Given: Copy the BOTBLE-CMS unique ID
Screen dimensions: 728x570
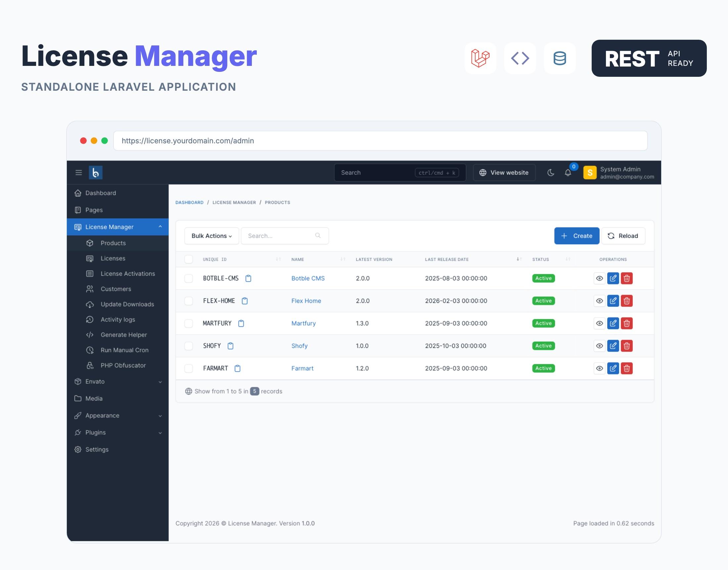Looking at the screenshot, I should tap(248, 278).
